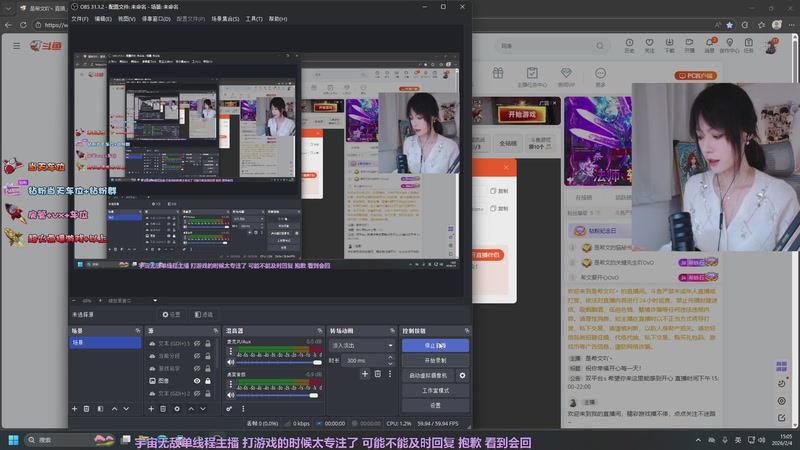This screenshot has width=800, height=450.
Task: Add a new transition with plus icon
Action: 365,374
